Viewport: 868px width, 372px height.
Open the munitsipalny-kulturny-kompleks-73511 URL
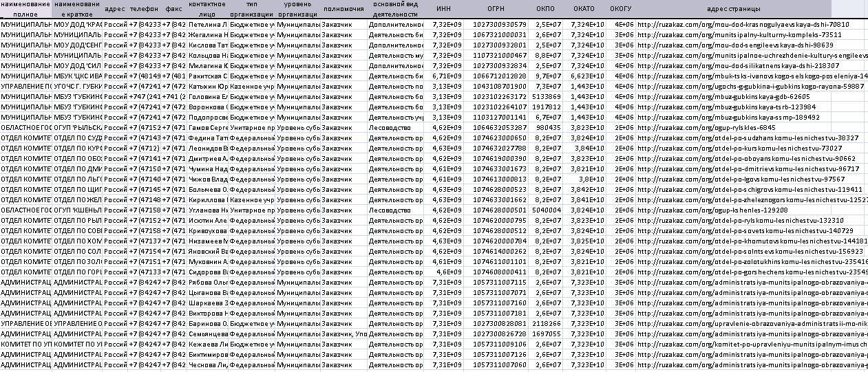(x=739, y=34)
